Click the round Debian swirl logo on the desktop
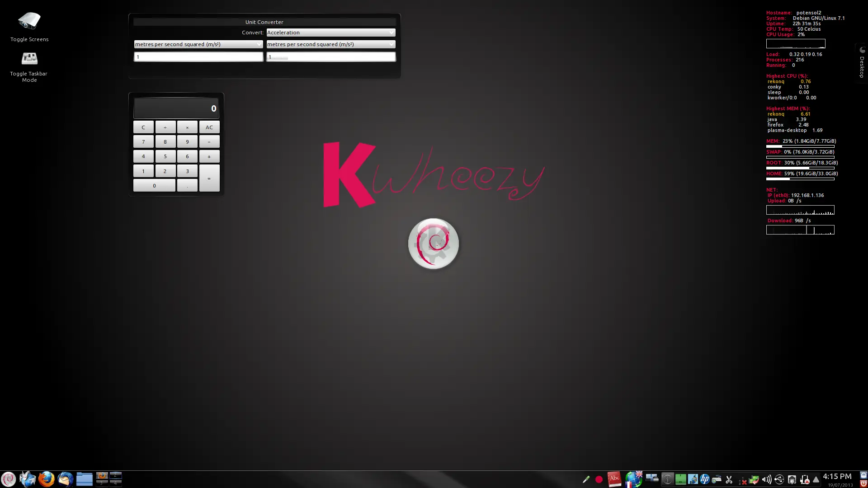This screenshot has height=488, width=868. (x=434, y=244)
